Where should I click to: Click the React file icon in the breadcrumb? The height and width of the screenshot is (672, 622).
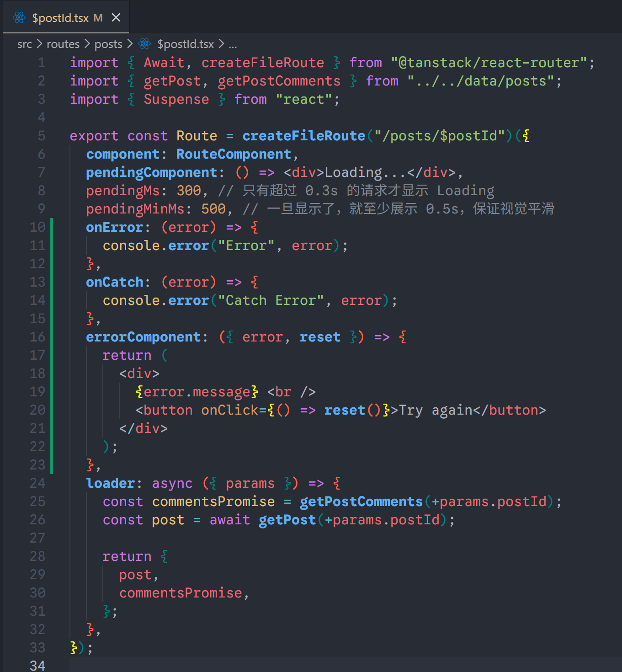145,44
